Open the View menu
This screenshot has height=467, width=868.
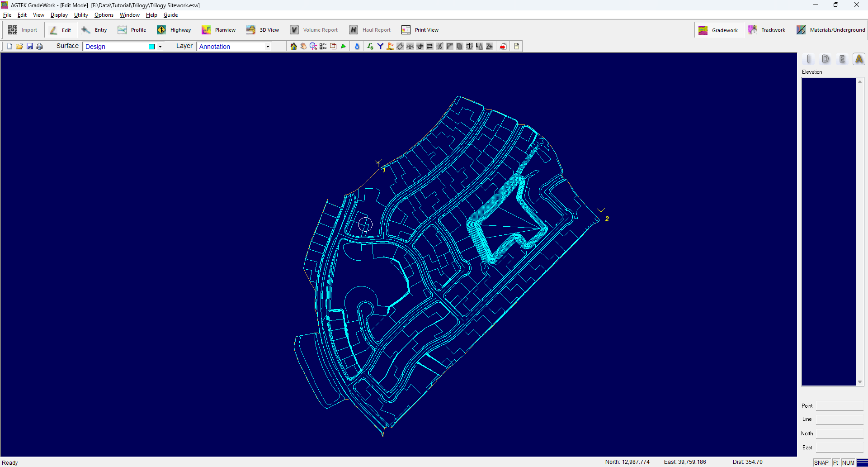(38, 15)
